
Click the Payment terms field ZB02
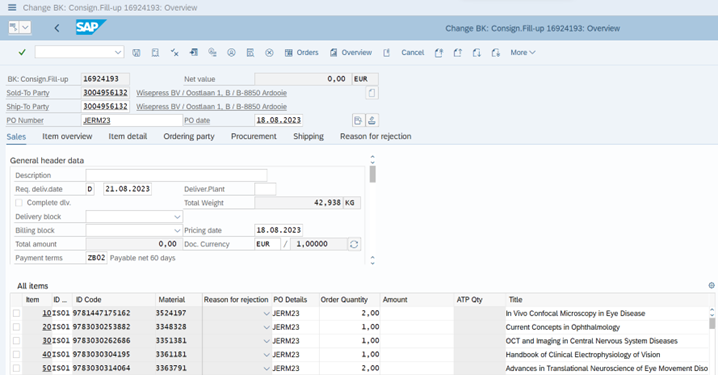96,258
